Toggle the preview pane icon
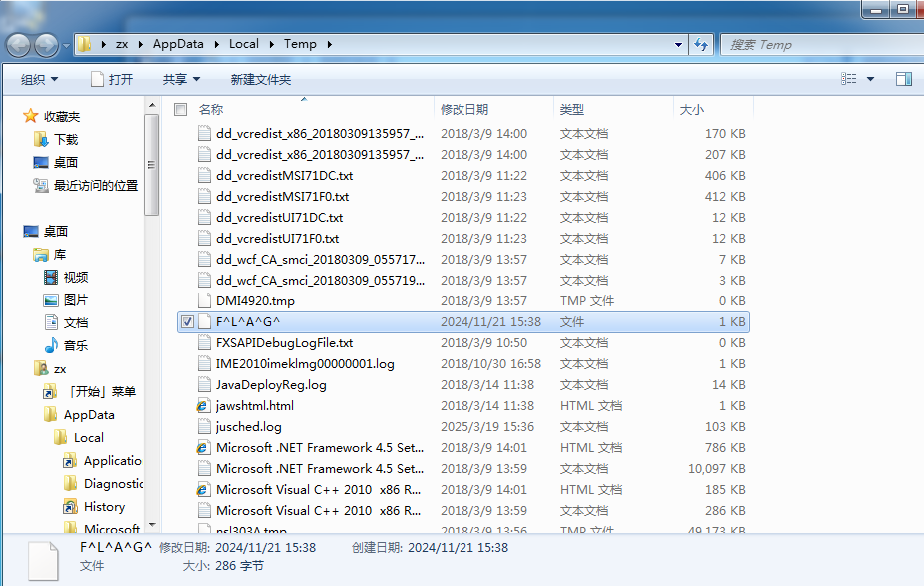 [903, 79]
